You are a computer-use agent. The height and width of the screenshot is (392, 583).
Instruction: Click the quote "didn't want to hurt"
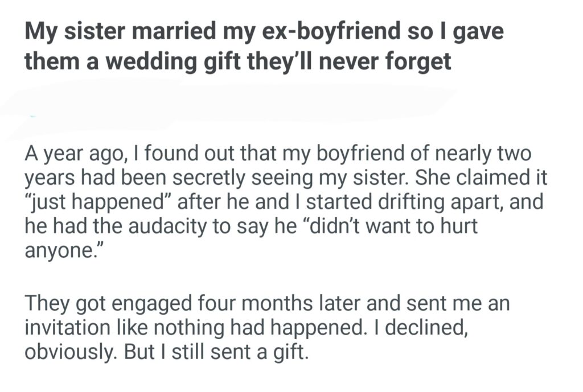point(370,228)
